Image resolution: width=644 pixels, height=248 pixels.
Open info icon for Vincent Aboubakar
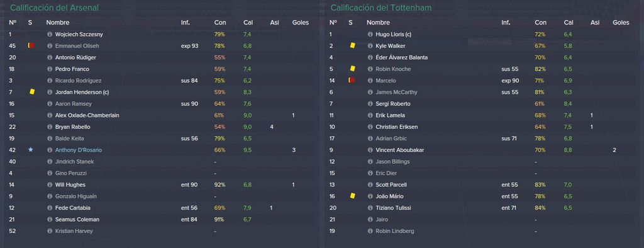tap(370, 150)
